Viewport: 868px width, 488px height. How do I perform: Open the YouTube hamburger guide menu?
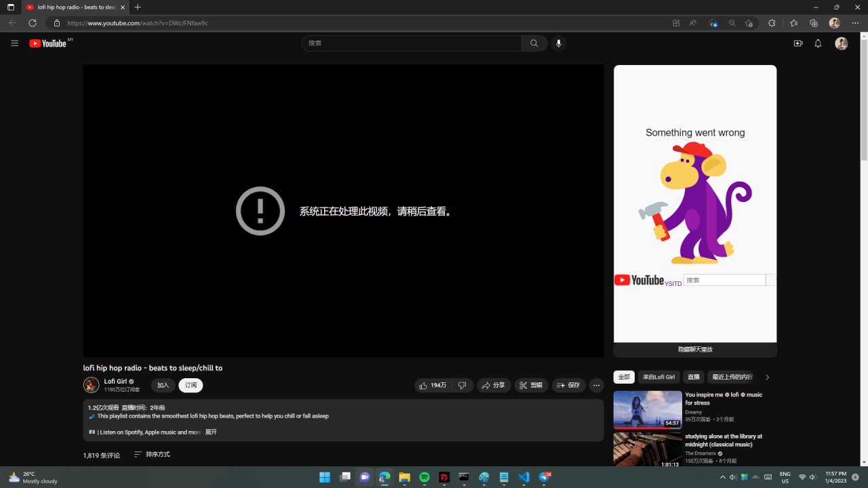[15, 43]
